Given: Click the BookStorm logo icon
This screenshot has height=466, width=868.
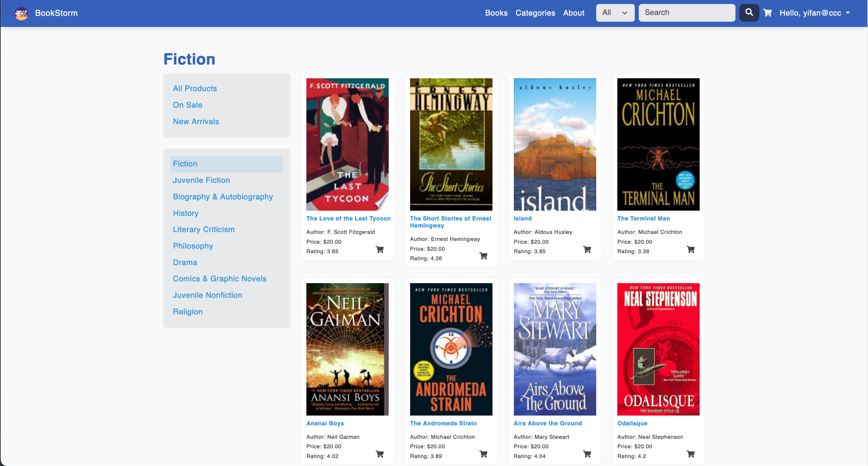Looking at the screenshot, I should pos(21,13).
